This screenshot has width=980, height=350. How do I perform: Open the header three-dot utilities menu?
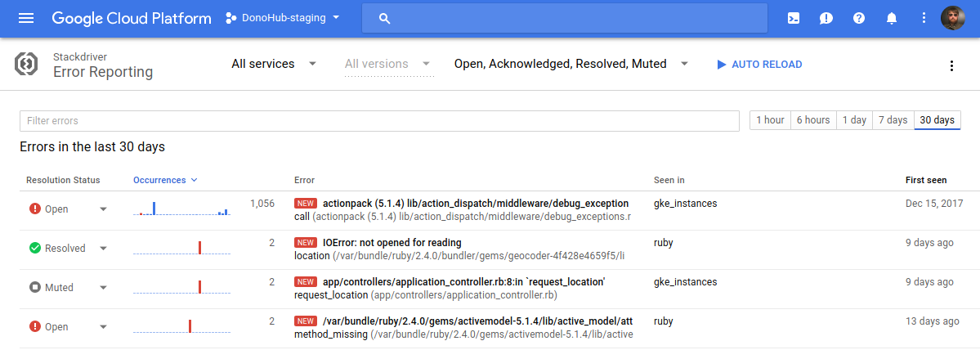pos(924,18)
